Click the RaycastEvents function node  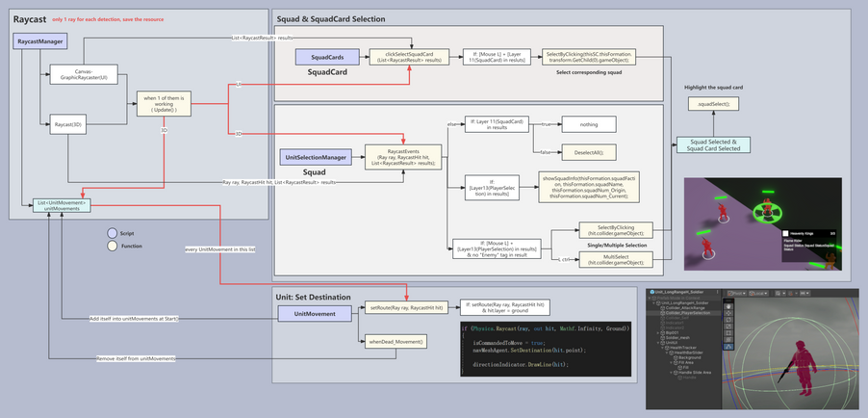pyautogui.click(x=403, y=157)
